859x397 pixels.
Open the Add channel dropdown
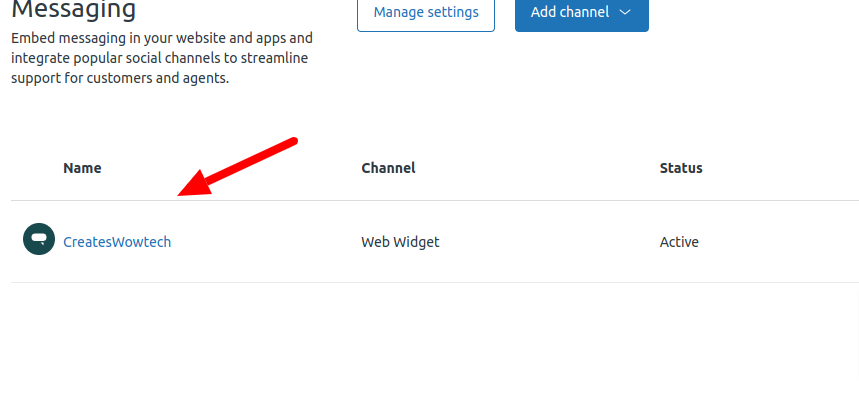coord(582,12)
